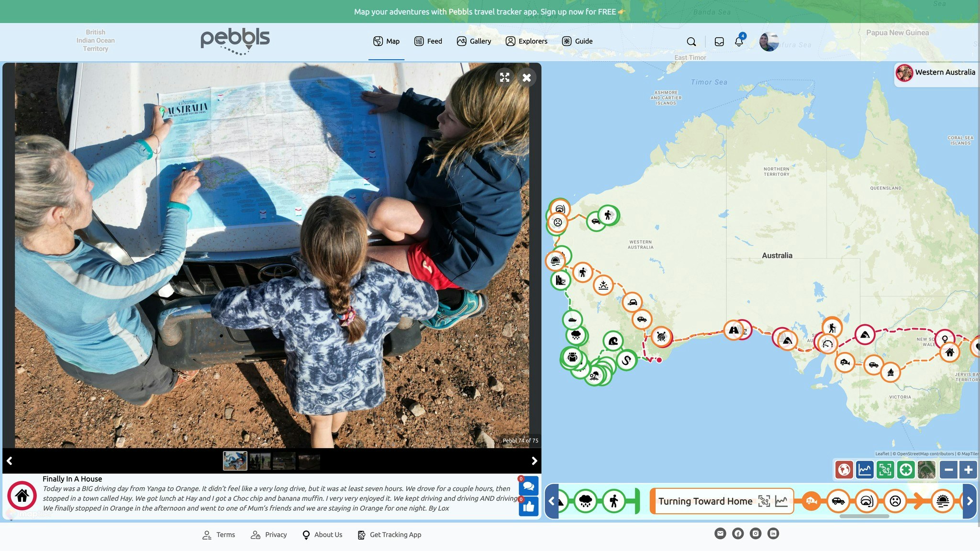Screen dimensions: 980x551
Task: Select the fourth photo thumbnail
Action: [x=309, y=461]
